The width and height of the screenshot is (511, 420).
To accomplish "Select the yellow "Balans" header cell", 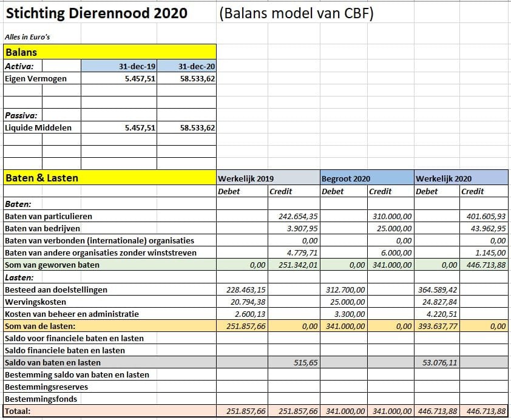I will coord(109,52).
